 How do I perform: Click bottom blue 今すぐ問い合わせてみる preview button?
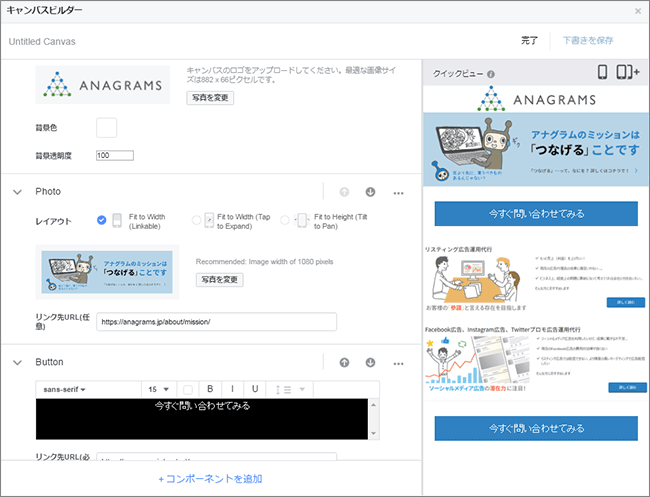pos(536,428)
